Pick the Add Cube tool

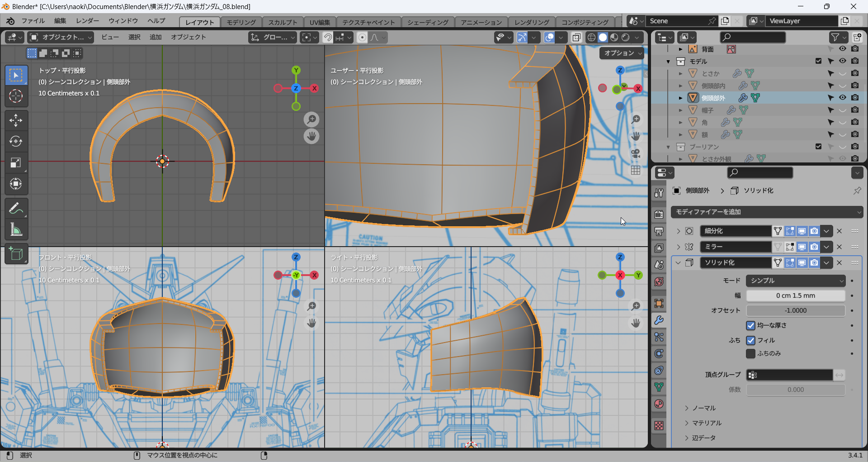pos(16,254)
